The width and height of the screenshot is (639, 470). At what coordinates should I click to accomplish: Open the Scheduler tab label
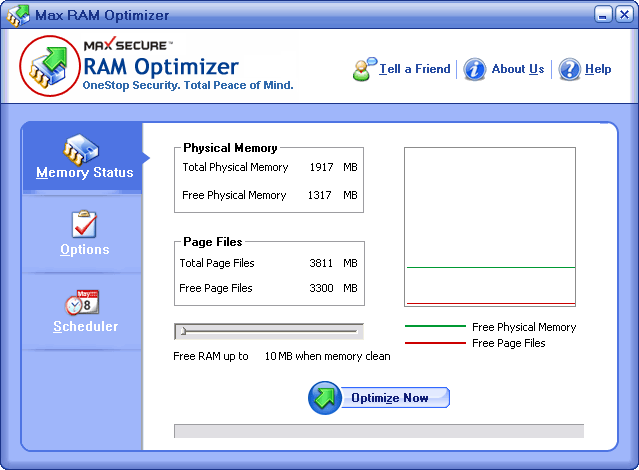click(86, 327)
